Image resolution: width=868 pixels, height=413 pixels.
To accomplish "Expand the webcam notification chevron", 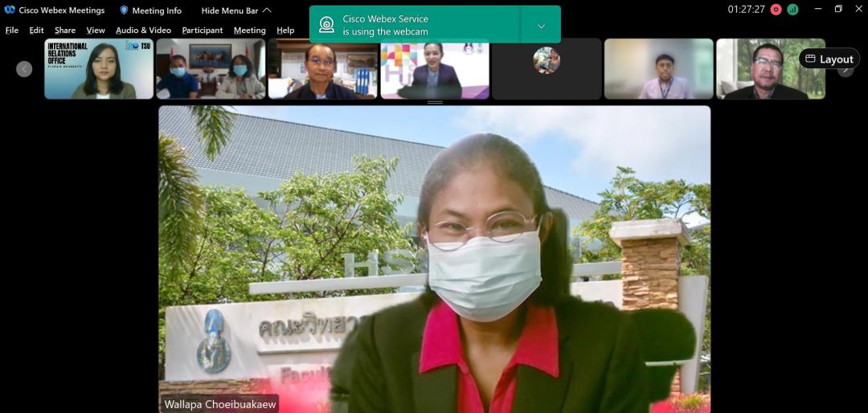I will click(541, 25).
